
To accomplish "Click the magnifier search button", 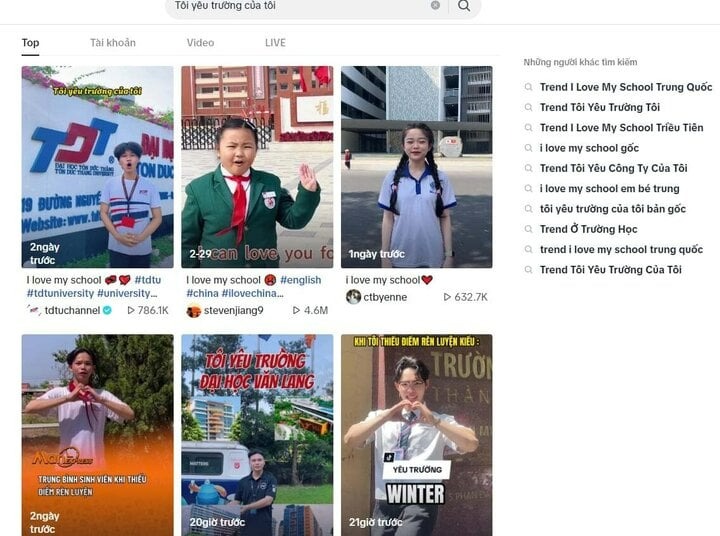I will click(x=464, y=6).
